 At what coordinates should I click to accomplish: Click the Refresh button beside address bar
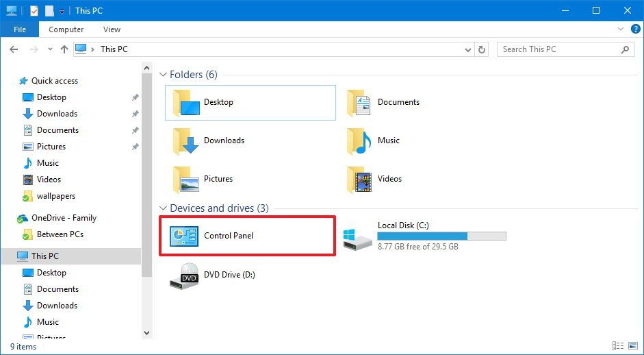coord(481,50)
